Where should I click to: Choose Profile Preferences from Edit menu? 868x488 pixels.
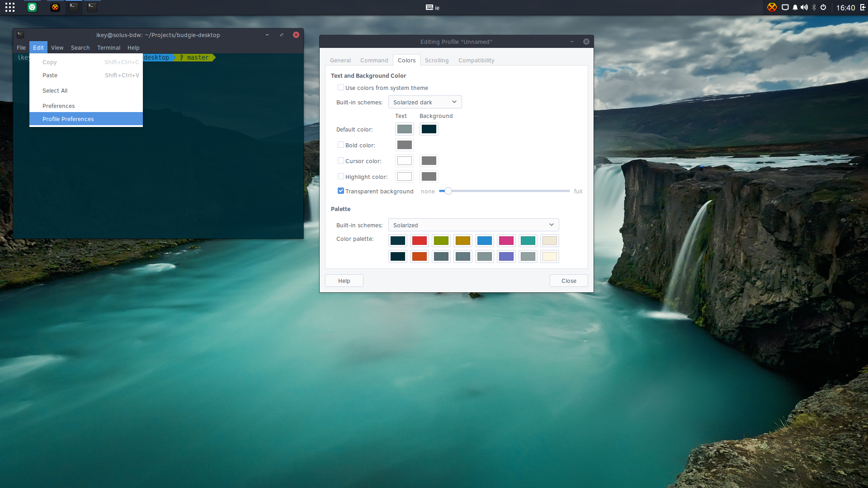click(86, 119)
